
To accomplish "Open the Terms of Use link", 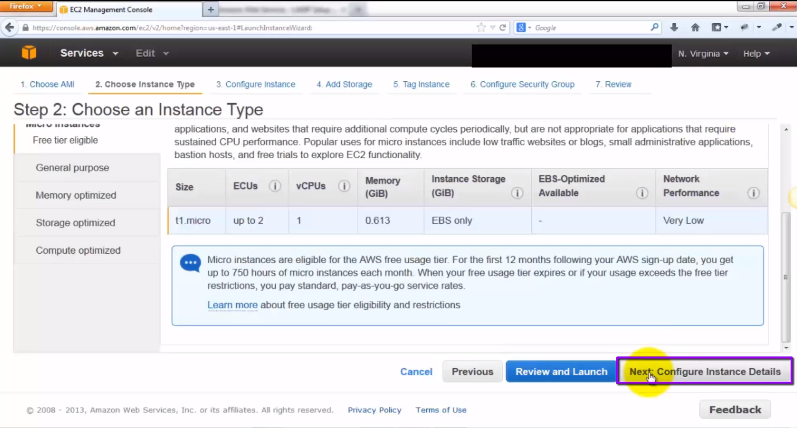I will (441, 410).
